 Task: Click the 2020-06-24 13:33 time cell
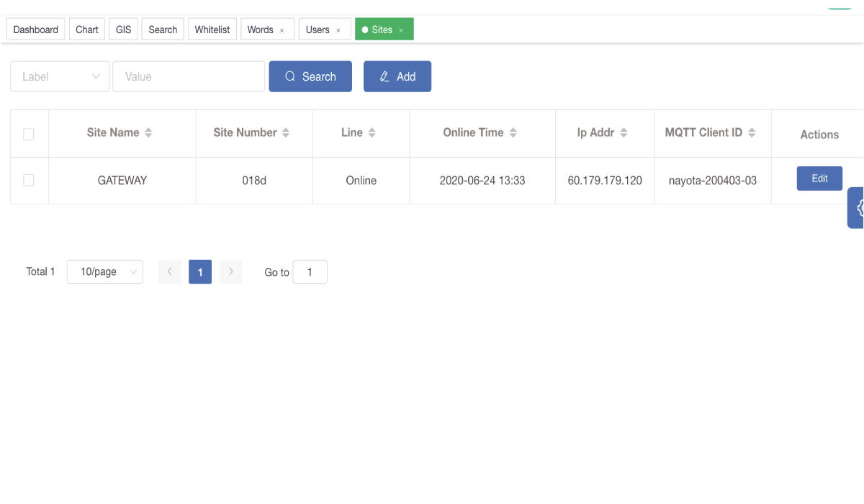(x=482, y=181)
